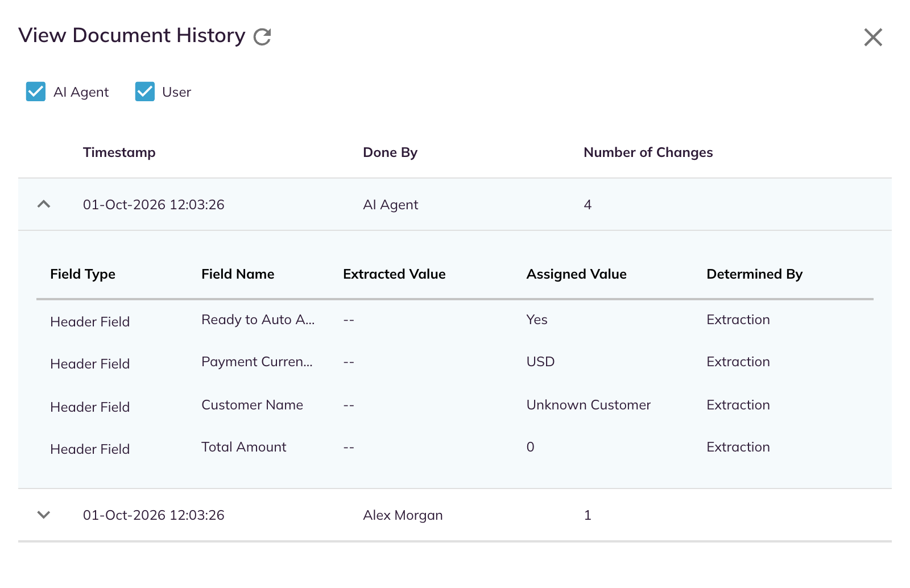Click the assigned value 'Unknown Customer'

click(588, 405)
